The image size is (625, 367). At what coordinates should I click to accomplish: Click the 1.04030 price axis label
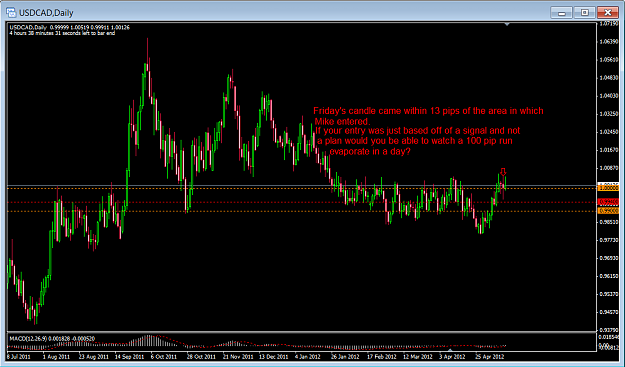[x=609, y=96]
